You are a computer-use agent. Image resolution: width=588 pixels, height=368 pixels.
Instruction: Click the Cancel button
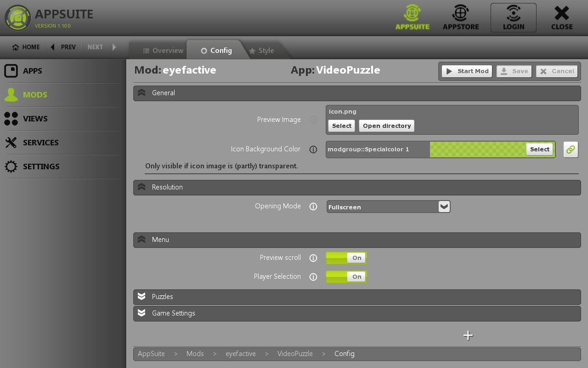pos(557,71)
